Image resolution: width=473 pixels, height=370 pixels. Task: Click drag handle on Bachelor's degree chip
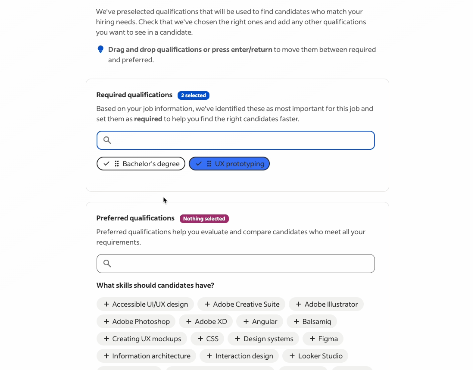pyautogui.click(x=117, y=164)
